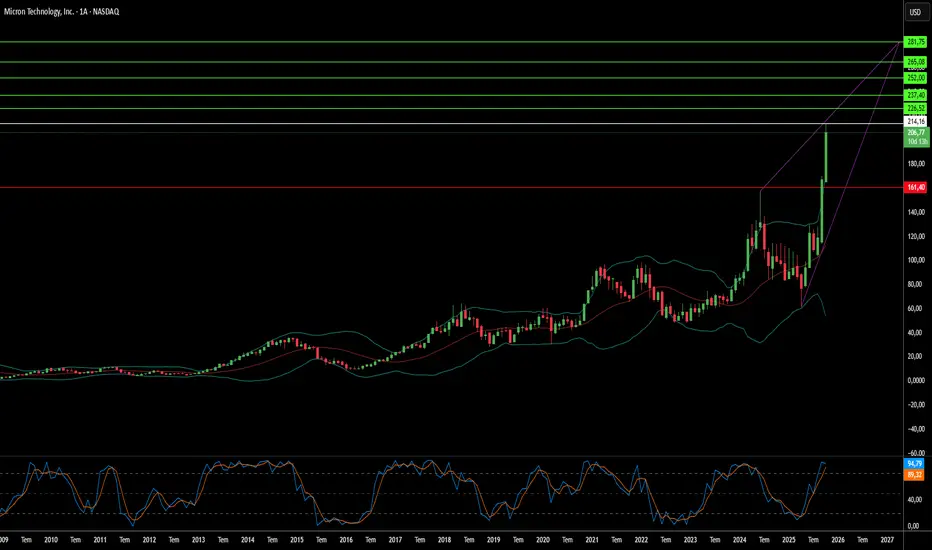This screenshot has width=932, height=550.
Task: Click the 0,00 mark on the price axis
Action: (x=914, y=380)
